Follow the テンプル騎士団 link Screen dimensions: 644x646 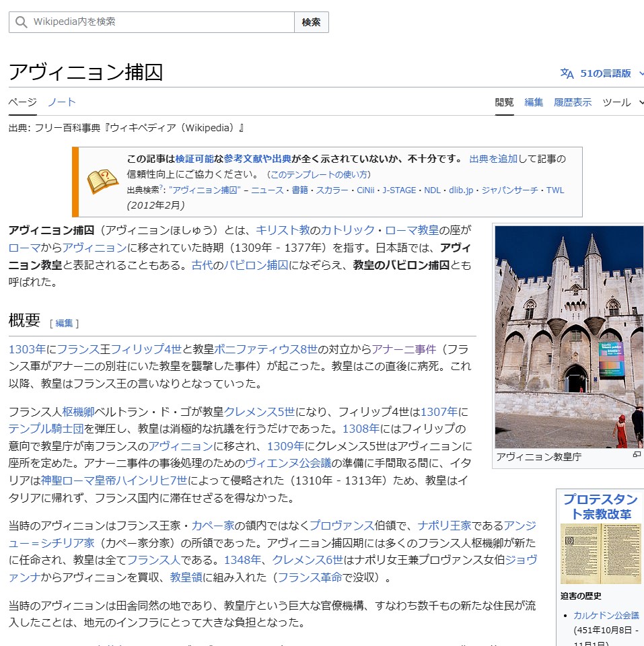tap(46, 429)
